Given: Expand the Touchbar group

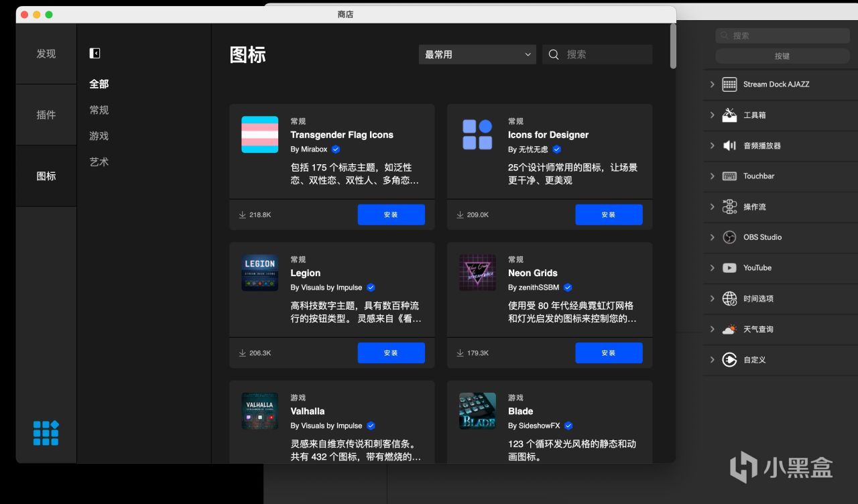Looking at the screenshot, I should click(x=712, y=176).
